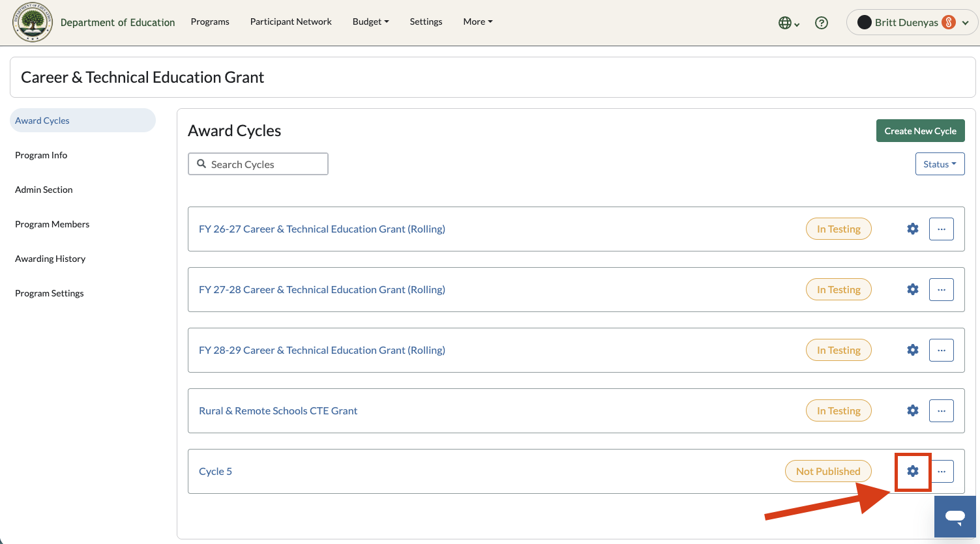Expand the Budget menu
Image resolution: width=980 pixels, height=544 pixels.
pyautogui.click(x=370, y=21)
